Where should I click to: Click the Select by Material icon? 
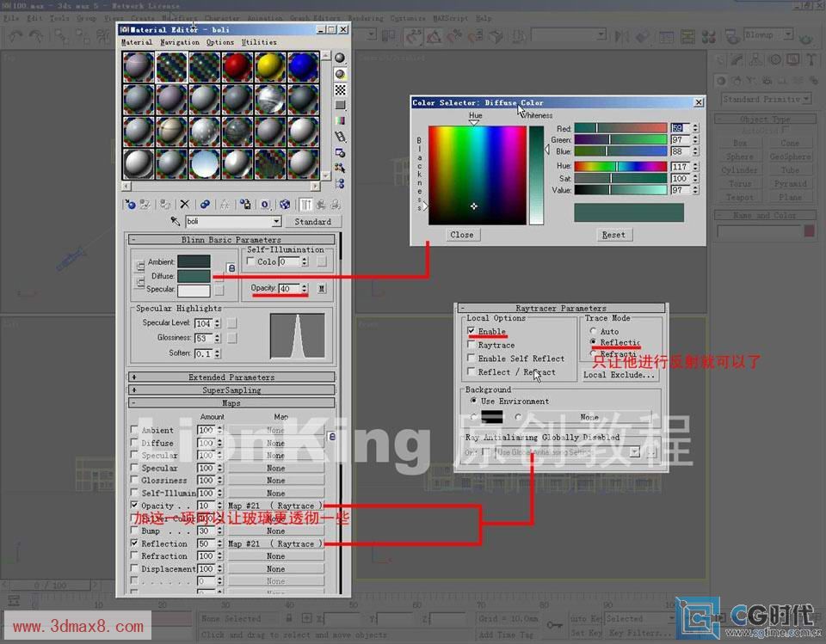coord(341,168)
